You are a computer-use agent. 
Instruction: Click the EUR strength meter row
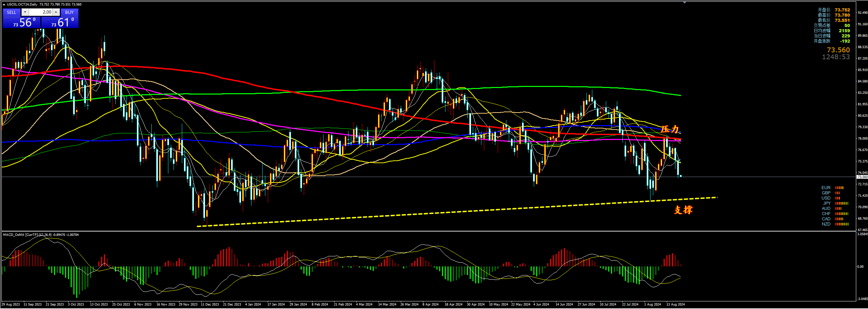point(833,188)
